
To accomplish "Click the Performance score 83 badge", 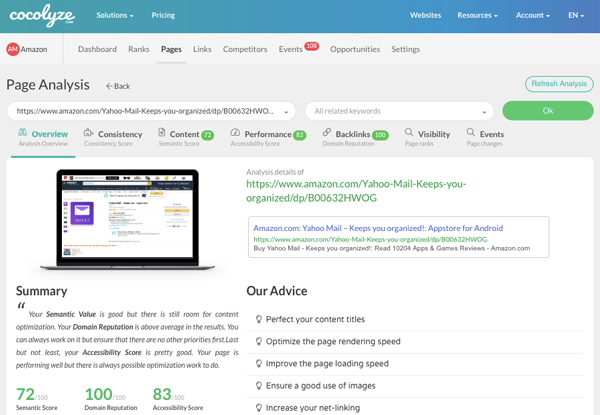I will pos(300,135).
